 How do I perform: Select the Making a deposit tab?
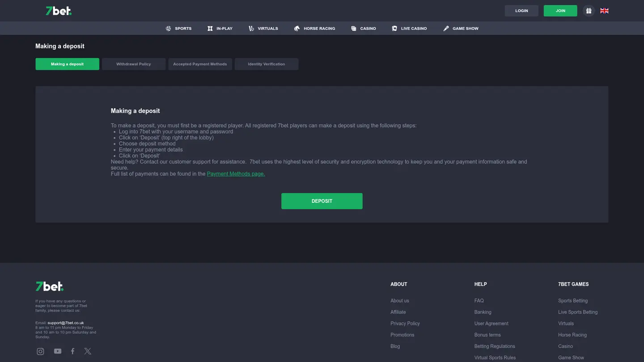coord(68,64)
